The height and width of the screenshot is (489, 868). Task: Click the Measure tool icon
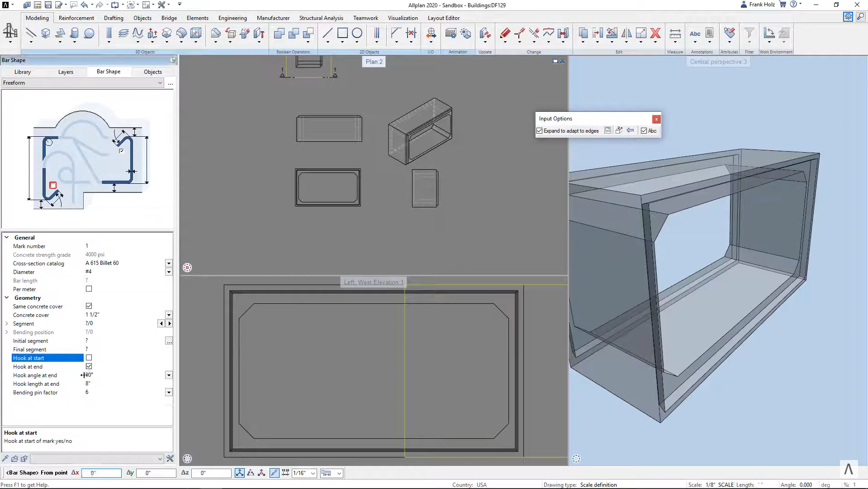tap(675, 33)
